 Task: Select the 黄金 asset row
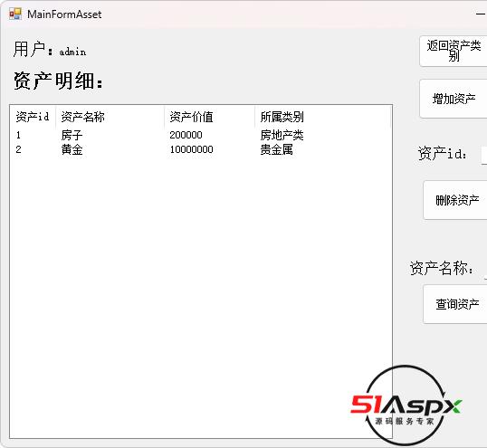(x=201, y=149)
